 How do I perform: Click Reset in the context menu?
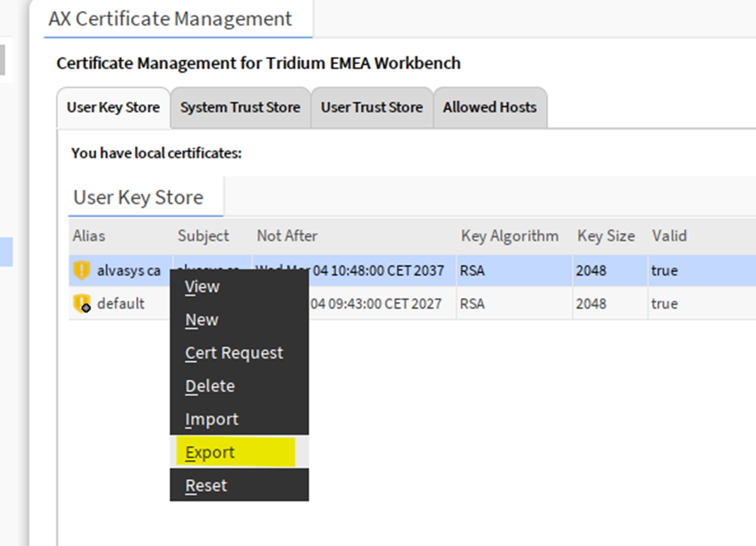[206, 485]
